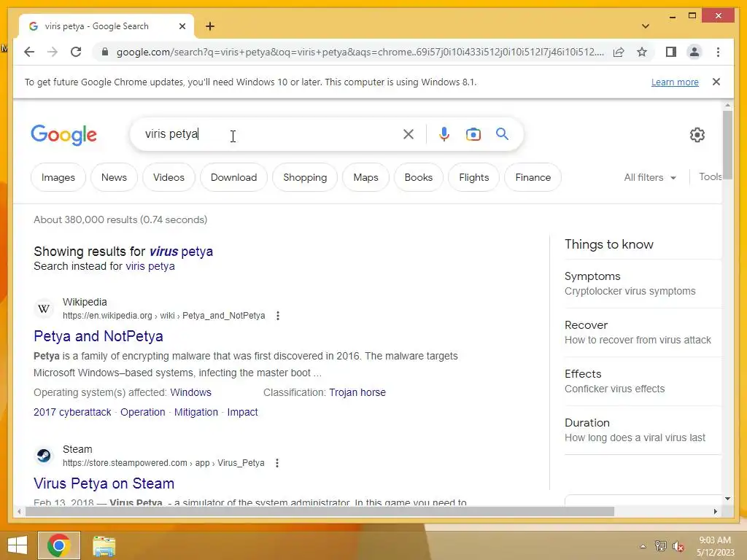Submit search with magnifier icon
This screenshot has width=747, height=560.
tap(502, 134)
